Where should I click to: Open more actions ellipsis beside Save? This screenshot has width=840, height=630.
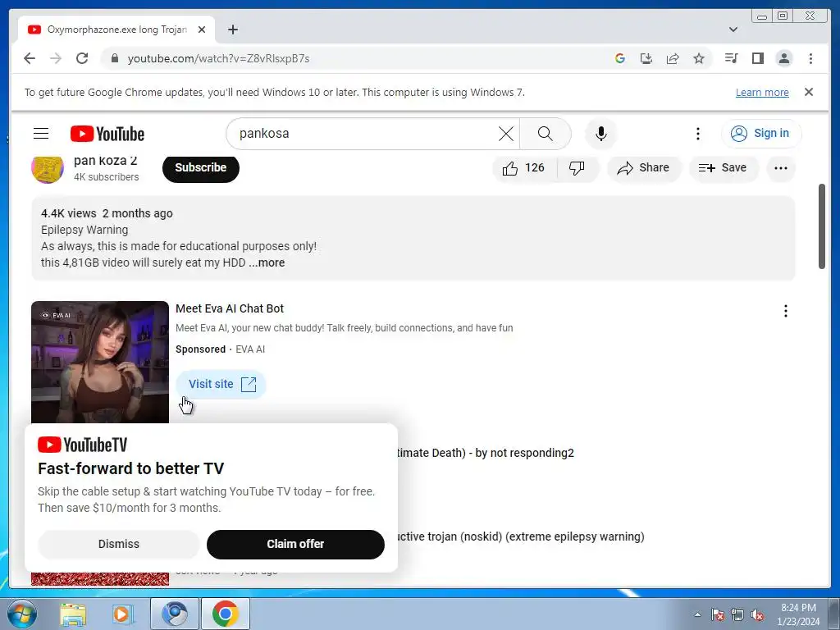[781, 168]
